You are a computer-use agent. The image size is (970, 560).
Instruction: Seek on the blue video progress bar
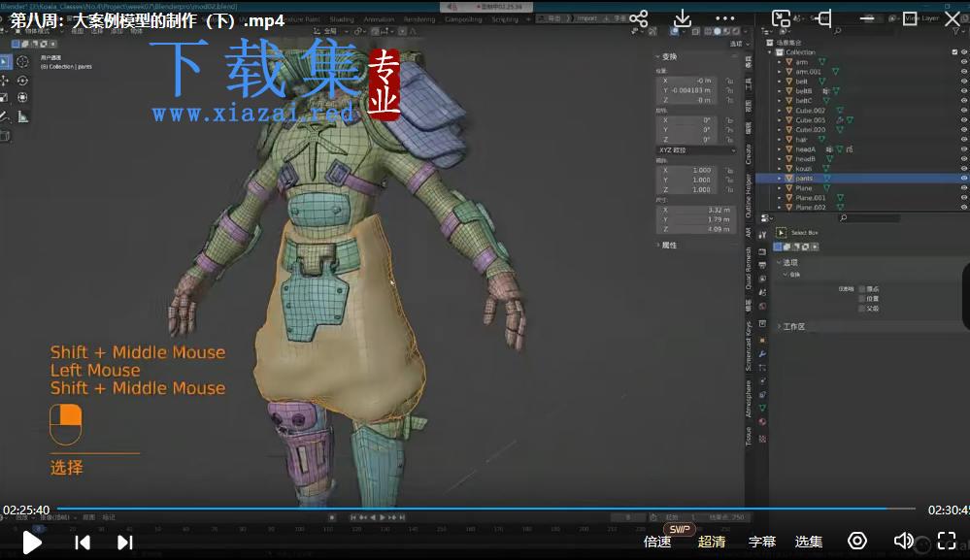tap(485, 509)
